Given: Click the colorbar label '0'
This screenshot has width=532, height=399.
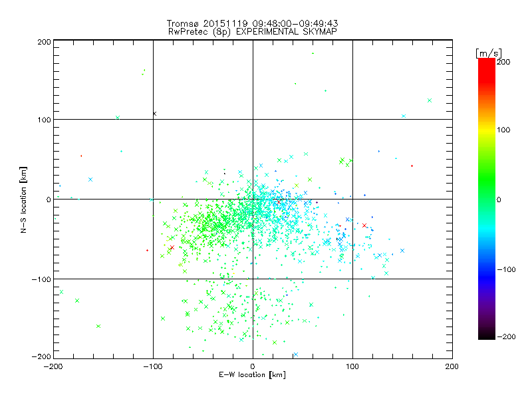Looking at the screenshot, I should [499, 200].
